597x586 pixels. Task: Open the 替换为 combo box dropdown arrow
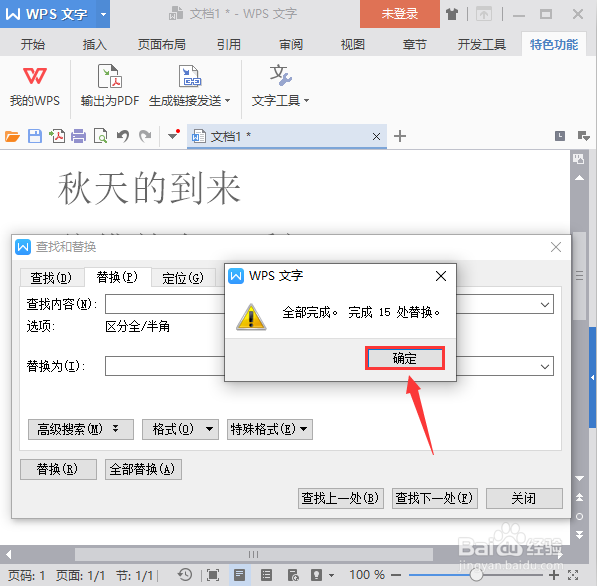click(545, 366)
